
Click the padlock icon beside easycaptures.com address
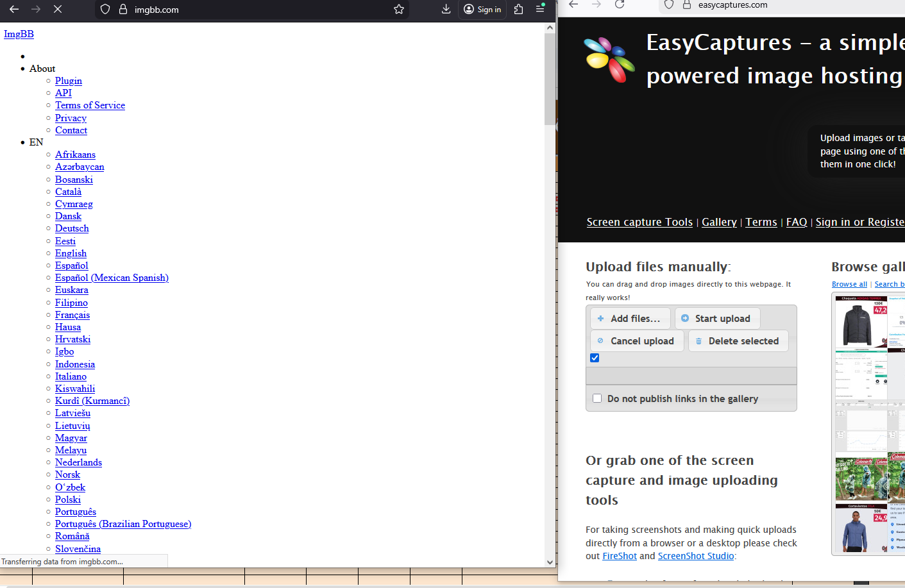[687, 4]
